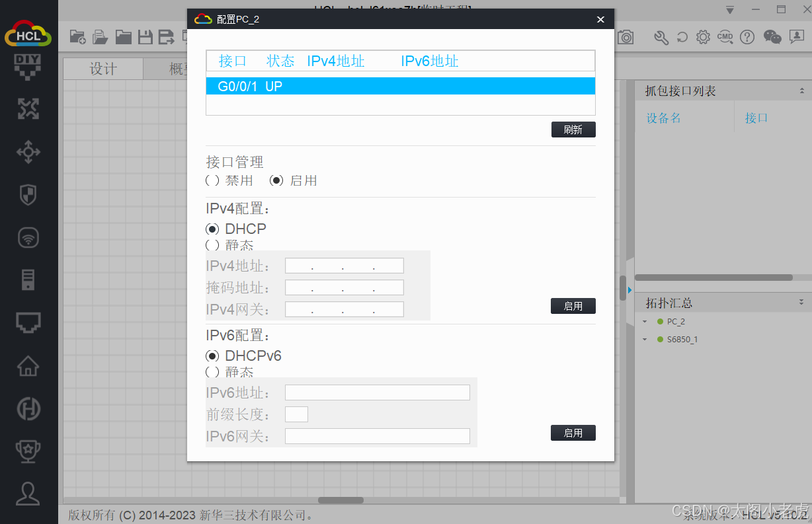
Task: Click the 接口 column header
Action: (x=233, y=61)
